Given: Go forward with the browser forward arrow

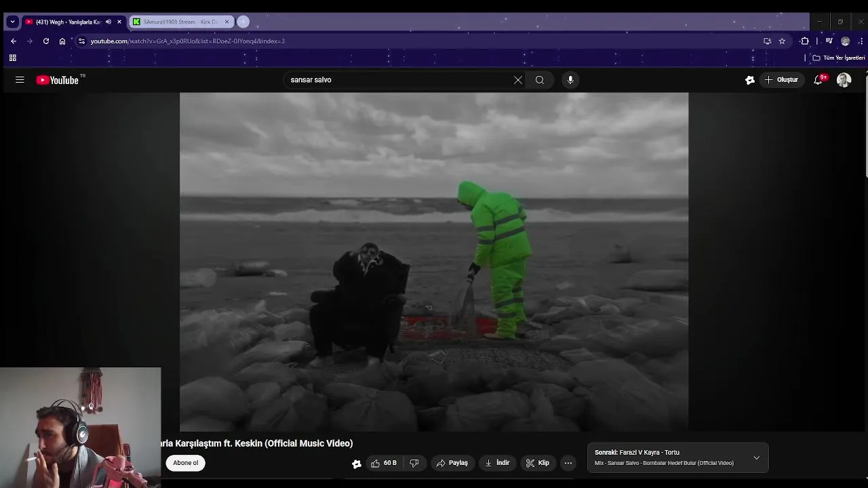Looking at the screenshot, I should (x=30, y=41).
